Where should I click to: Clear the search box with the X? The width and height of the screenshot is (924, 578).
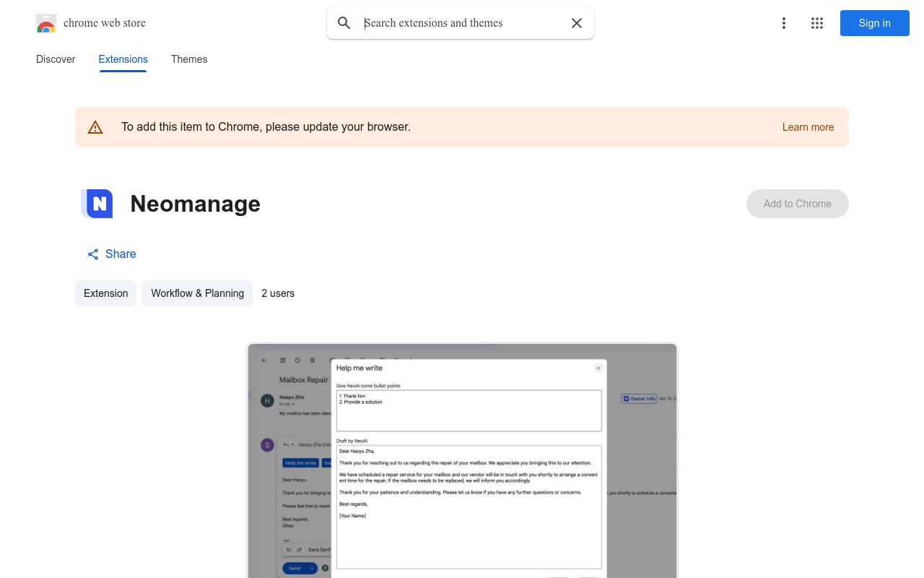(x=577, y=23)
